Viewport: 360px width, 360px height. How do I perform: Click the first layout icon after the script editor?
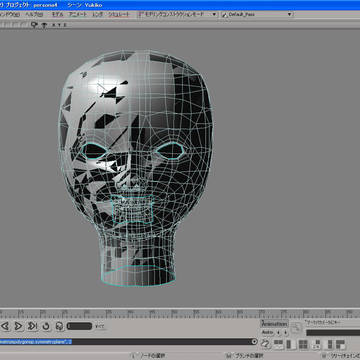[x=278, y=344]
